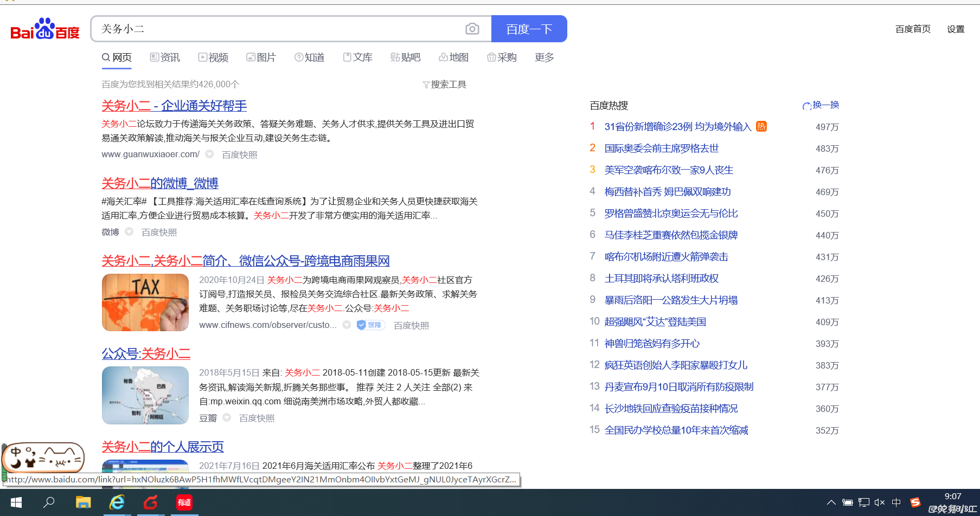980x516 pixels.
Task: Open hot topic 美军空袭喀布尔致一家9人丧生
Action: pos(669,170)
